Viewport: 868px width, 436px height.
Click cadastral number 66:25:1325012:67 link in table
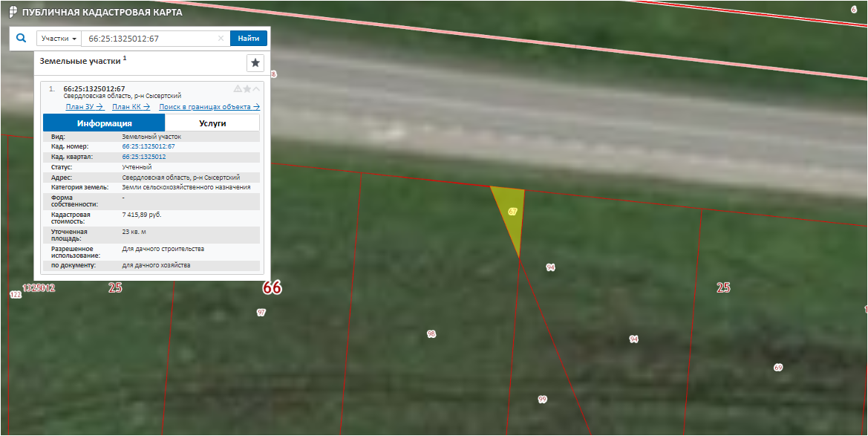point(148,147)
